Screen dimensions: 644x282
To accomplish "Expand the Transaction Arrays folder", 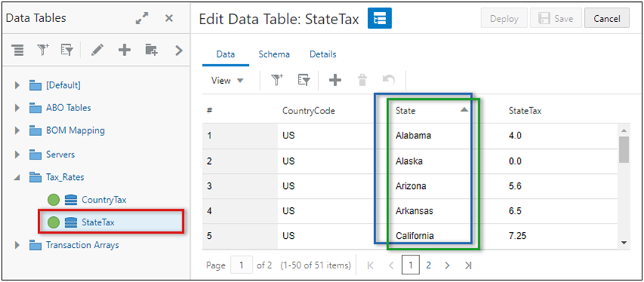I will pos(17,245).
